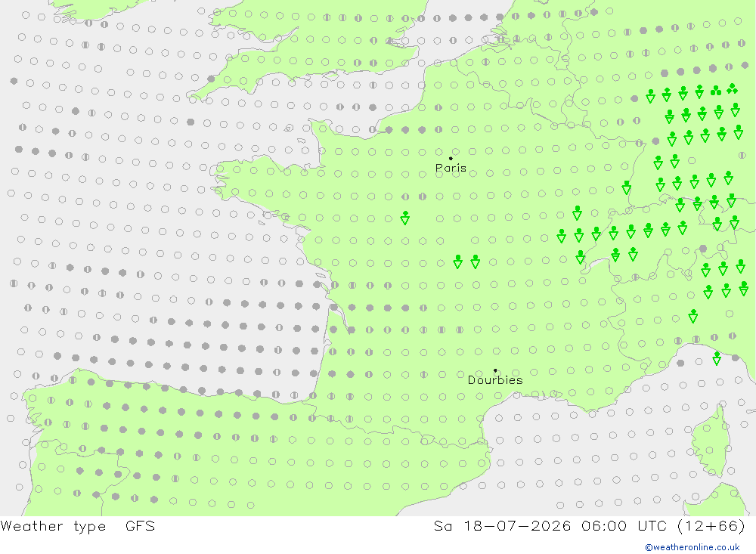This screenshot has height=554, width=756.
Task: Open the weatheronline.co.uk copyright link
Action: [x=692, y=547]
